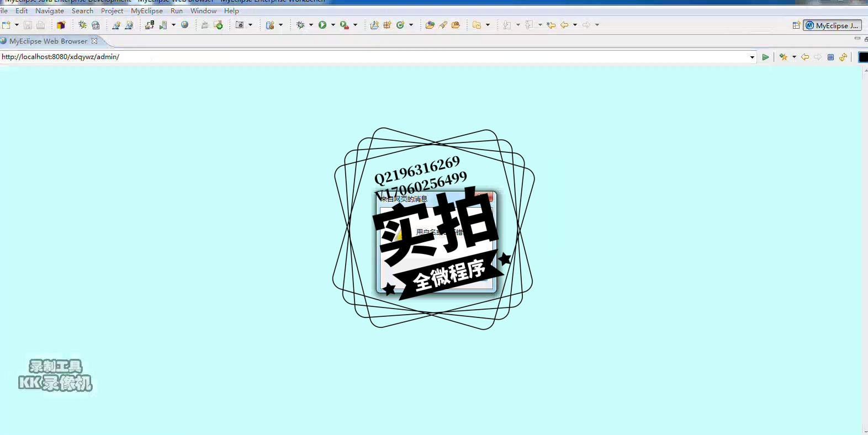Click the browser Back arrow icon

pos(805,57)
